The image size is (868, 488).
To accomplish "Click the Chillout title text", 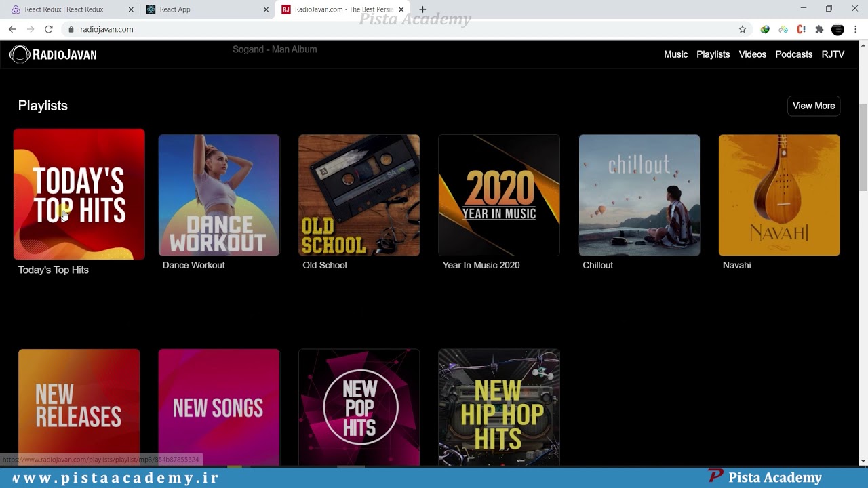I will [x=598, y=265].
